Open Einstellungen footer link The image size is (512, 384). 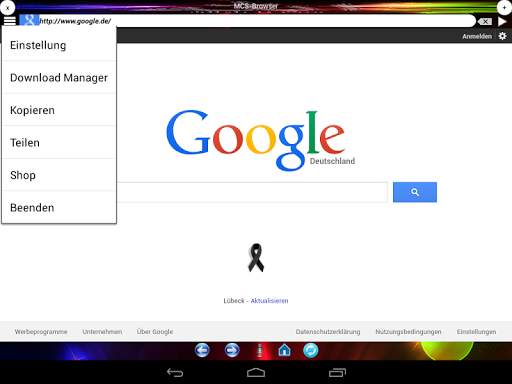476,332
